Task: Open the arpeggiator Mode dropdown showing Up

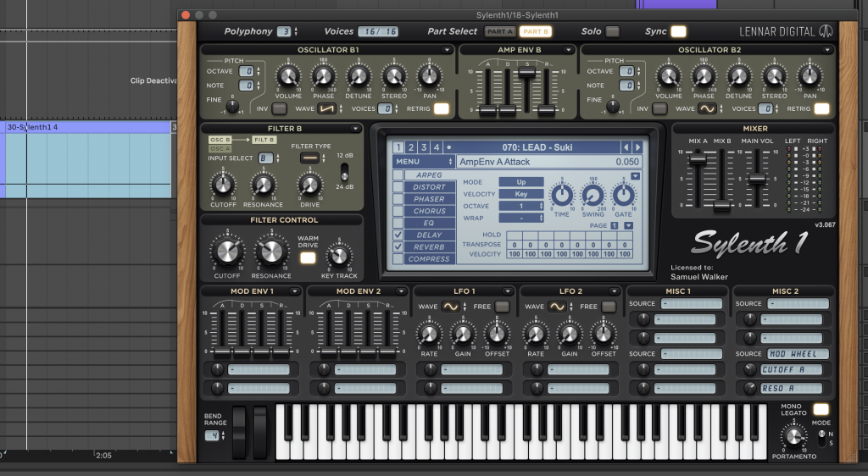Action: (520, 182)
